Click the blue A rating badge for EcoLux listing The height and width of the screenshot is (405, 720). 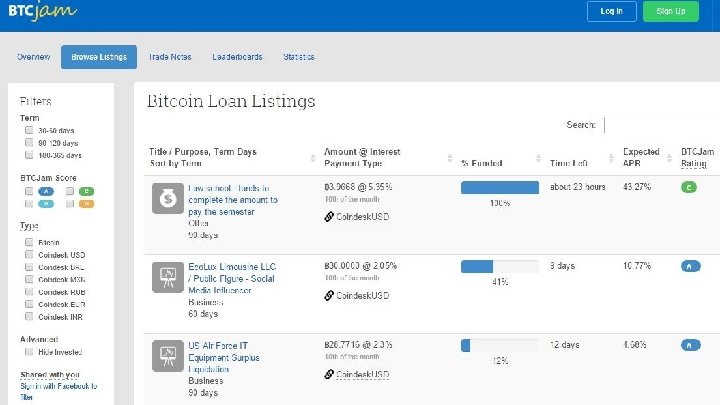point(691,266)
